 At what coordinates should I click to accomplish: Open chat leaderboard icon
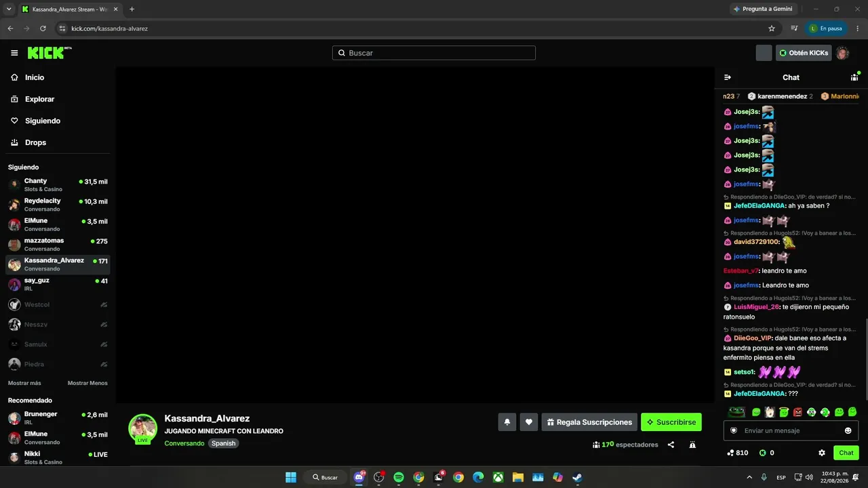click(854, 77)
